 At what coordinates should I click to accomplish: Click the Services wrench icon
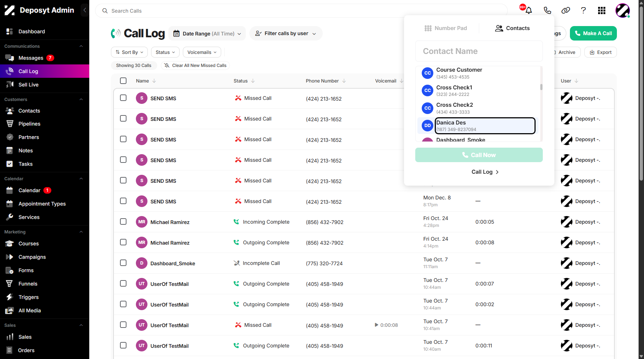pyautogui.click(x=10, y=217)
